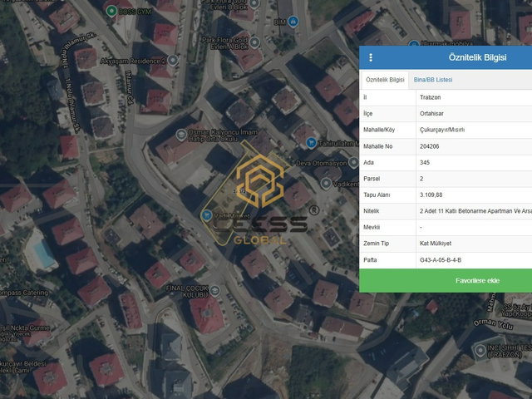Click the 'Parsel' row label

point(372,179)
